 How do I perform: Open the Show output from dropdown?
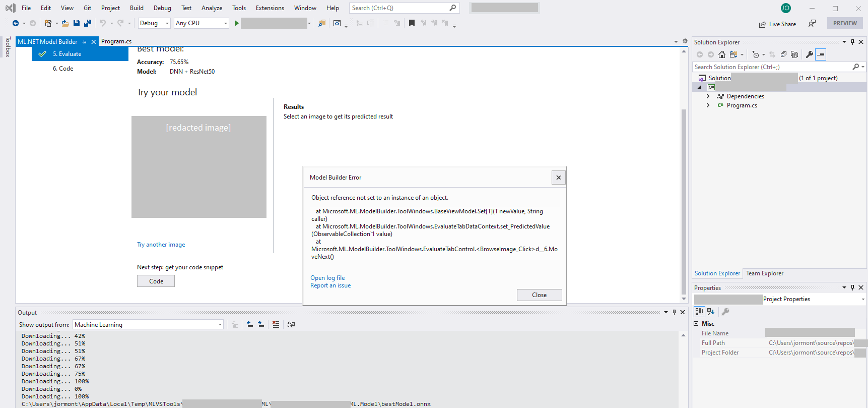(x=148, y=325)
